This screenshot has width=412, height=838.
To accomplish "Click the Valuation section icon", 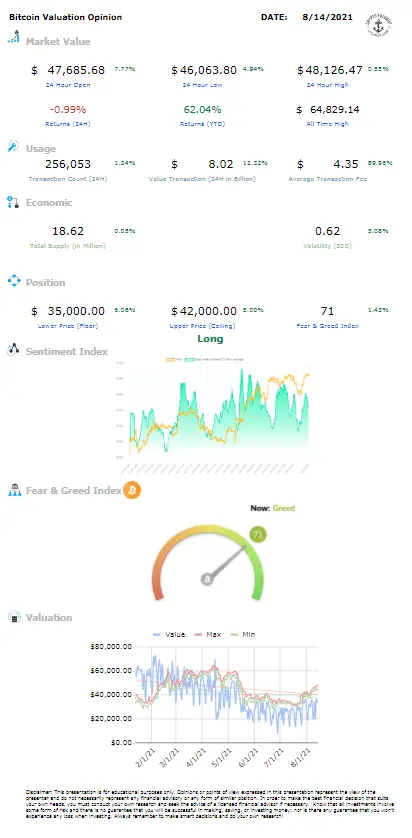I will click(x=14, y=617).
